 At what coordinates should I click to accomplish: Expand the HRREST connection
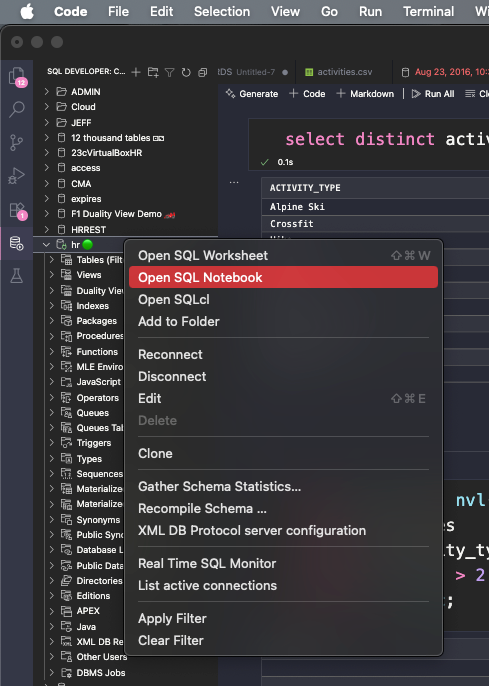coord(47,229)
